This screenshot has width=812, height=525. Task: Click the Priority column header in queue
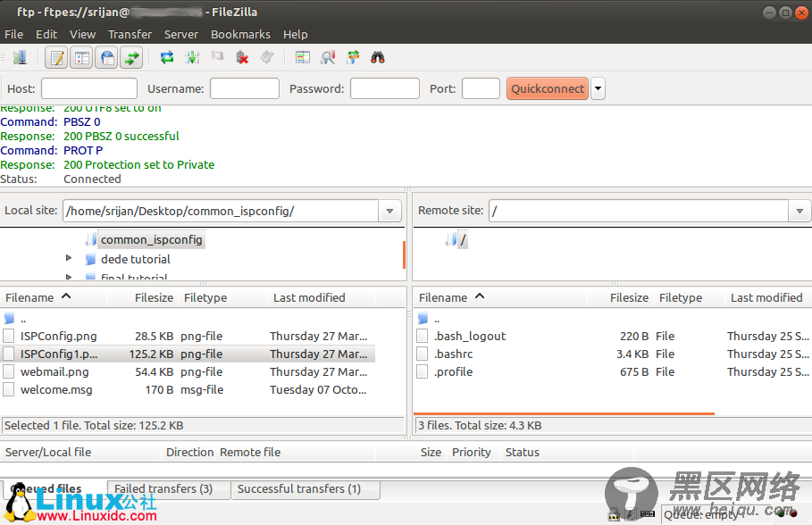point(472,453)
